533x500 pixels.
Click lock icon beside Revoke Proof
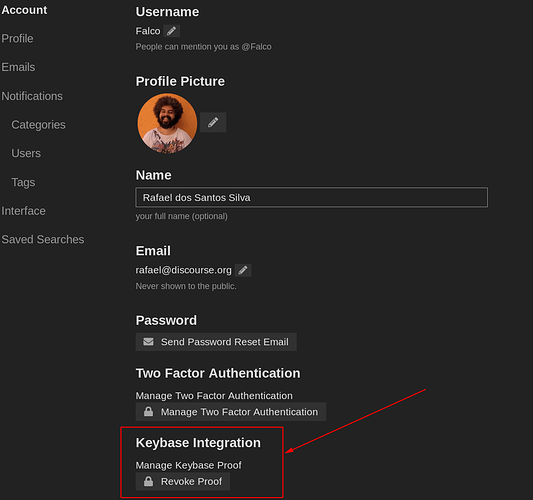click(148, 481)
